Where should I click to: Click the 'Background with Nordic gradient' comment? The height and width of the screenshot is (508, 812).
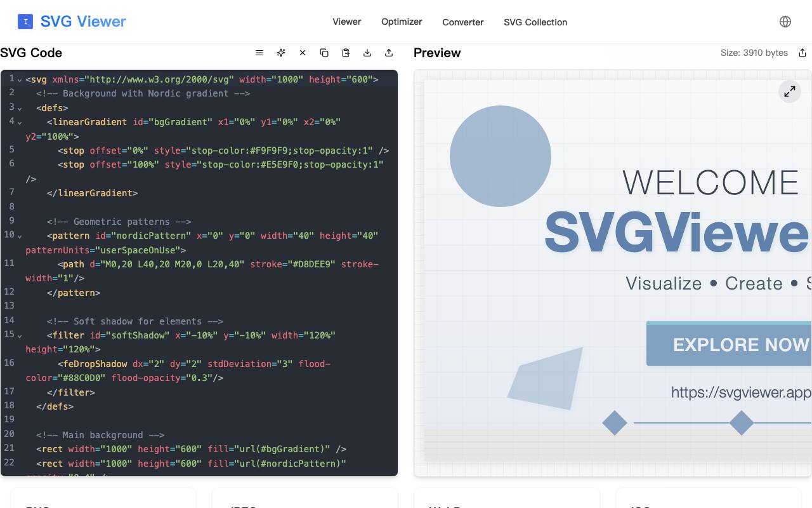click(143, 93)
